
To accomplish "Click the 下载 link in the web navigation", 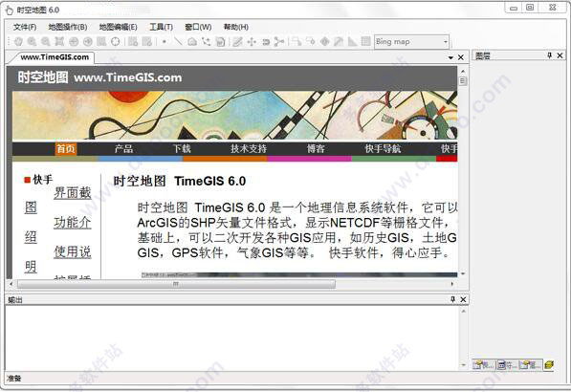I will (182, 149).
